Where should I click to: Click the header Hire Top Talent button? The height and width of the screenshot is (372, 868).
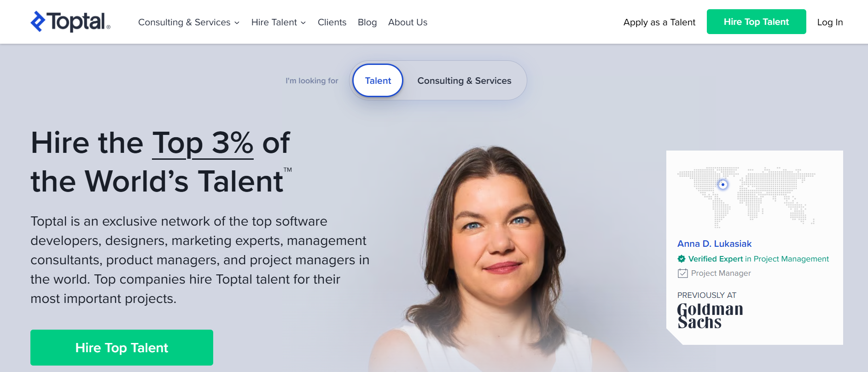[x=757, y=22]
